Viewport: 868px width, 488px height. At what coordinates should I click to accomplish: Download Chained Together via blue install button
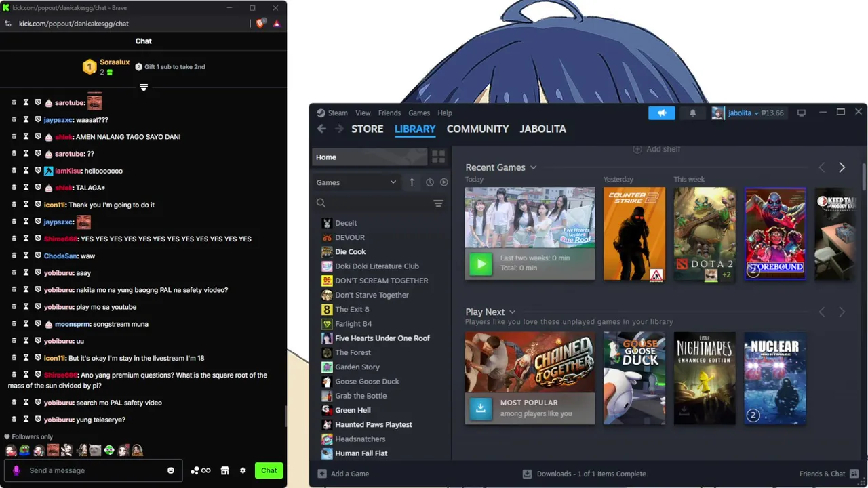click(x=481, y=408)
